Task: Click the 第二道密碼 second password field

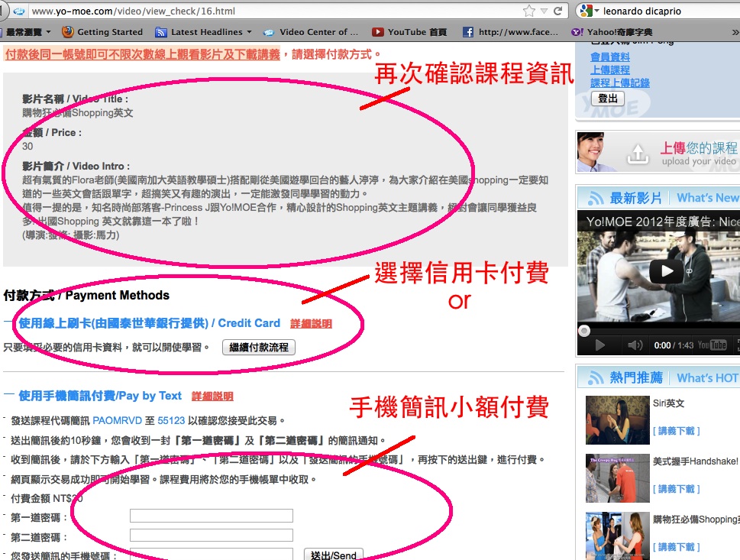Action: click(x=212, y=536)
